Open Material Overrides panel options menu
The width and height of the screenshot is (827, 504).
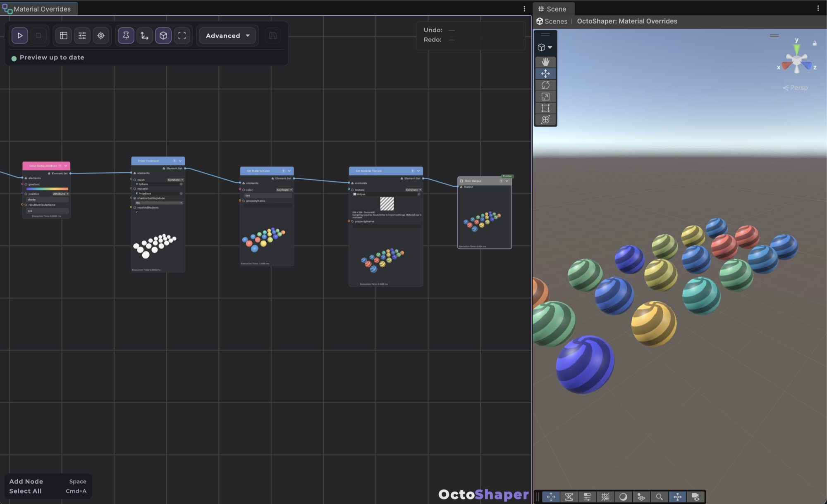524,9
